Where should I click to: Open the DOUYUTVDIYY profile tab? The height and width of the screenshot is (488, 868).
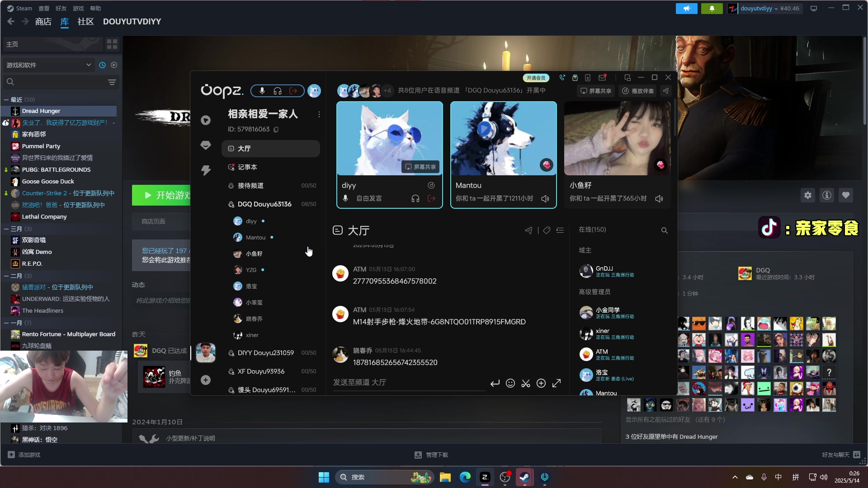tap(132, 22)
